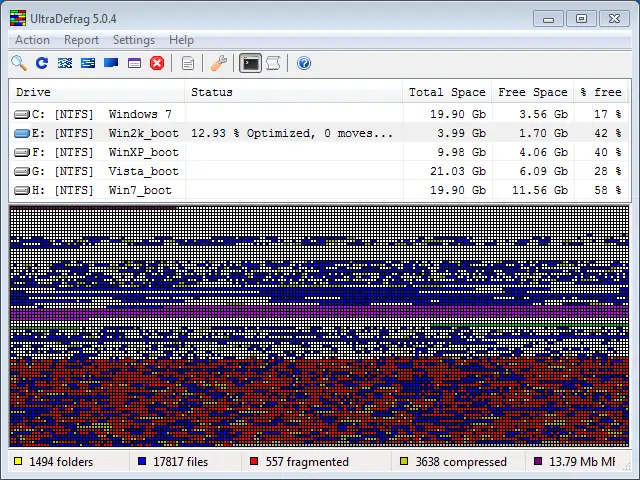640x480 pixels.
Task: Click the '40 %' free cell
Action: (x=608, y=152)
